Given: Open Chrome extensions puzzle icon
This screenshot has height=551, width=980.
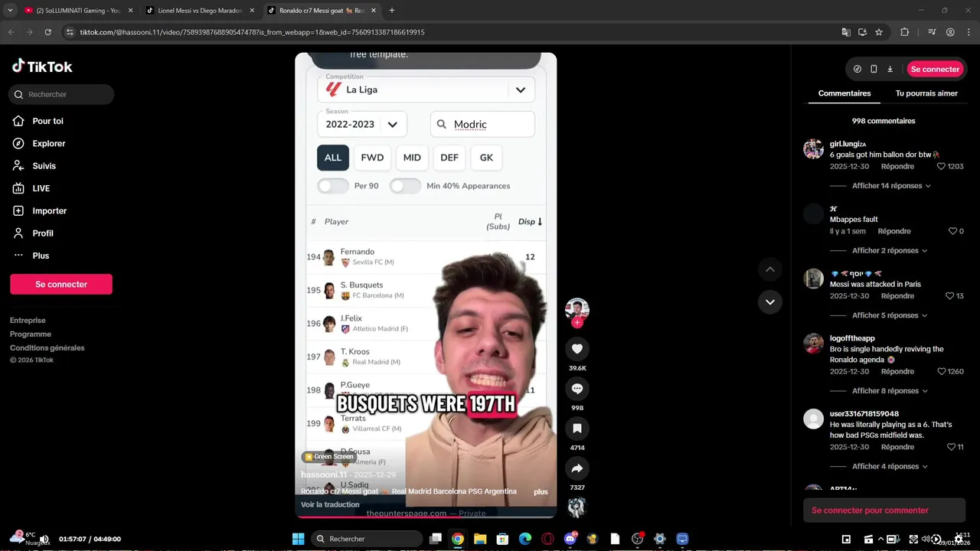Looking at the screenshot, I should [x=904, y=32].
